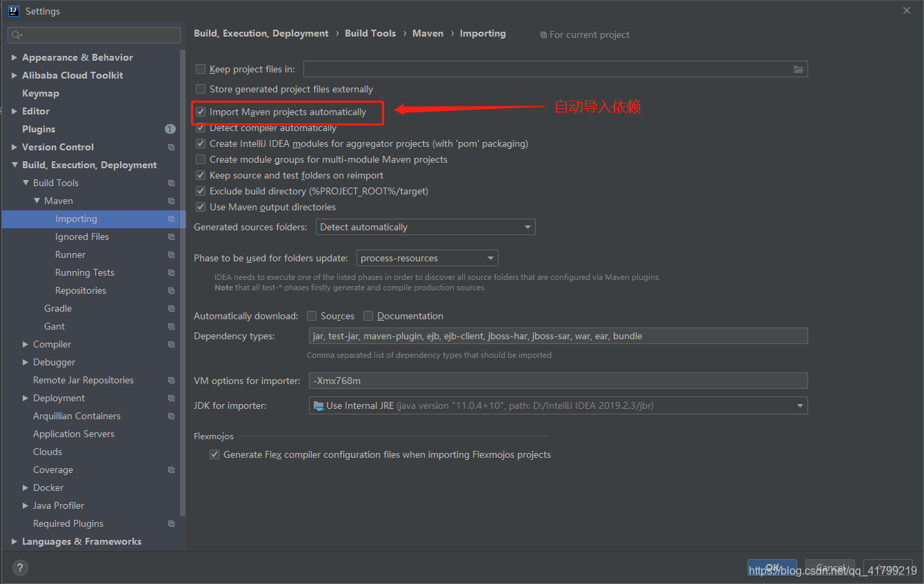Click the project-level icon beside Importing
The width and height of the screenshot is (924, 584).
click(x=171, y=219)
